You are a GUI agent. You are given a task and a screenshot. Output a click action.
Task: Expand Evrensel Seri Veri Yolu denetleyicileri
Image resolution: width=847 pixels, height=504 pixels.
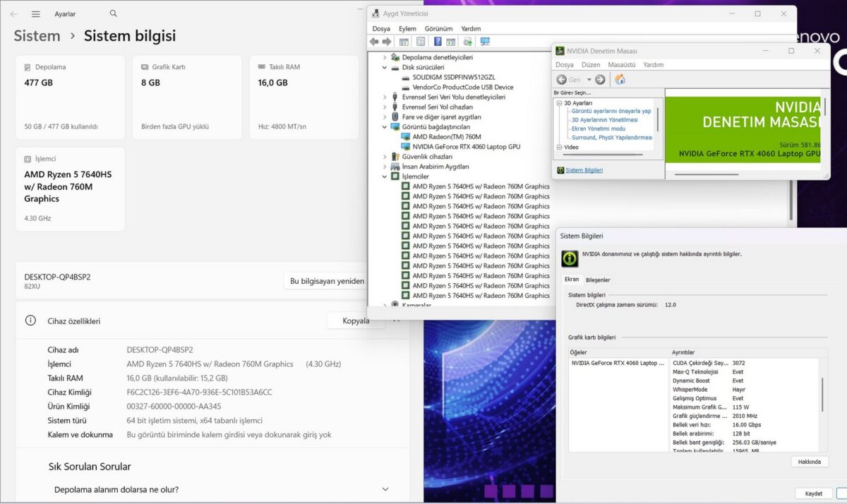[x=385, y=97]
